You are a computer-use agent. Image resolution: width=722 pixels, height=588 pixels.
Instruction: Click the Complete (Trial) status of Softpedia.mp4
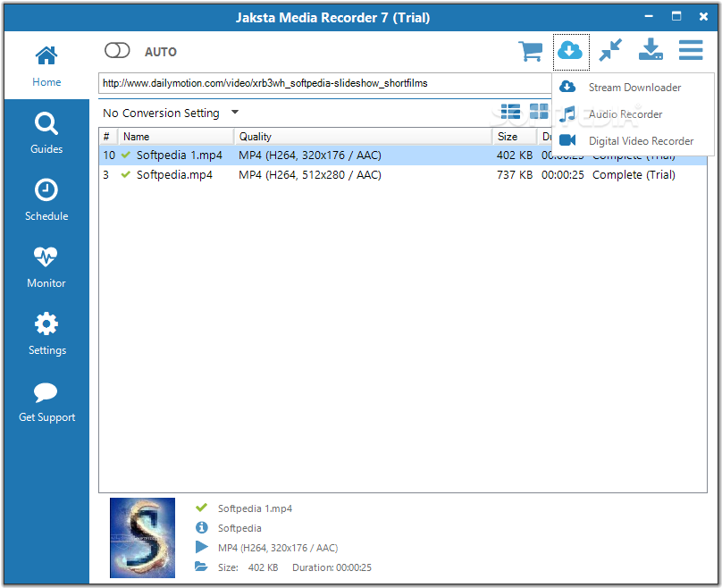pos(634,175)
